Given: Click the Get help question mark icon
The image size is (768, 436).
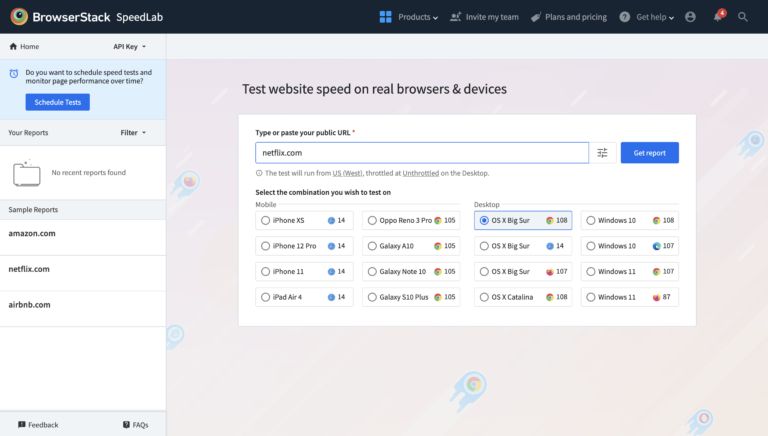Looking at the screenshot, I should click(x=624, y=17).
